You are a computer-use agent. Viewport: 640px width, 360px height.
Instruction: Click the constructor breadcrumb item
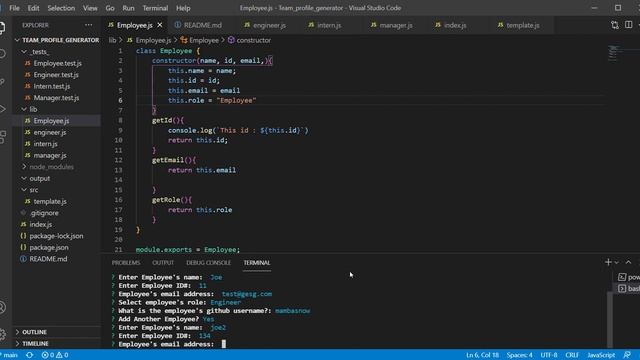(249, 40)
